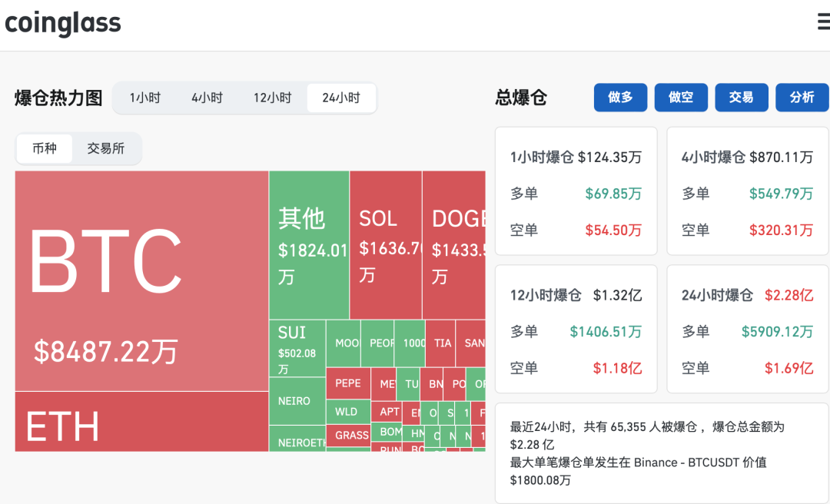Switch heatmap to 4小时 timeframe
The image size is (830, 504).
click(x=207, y=98)
